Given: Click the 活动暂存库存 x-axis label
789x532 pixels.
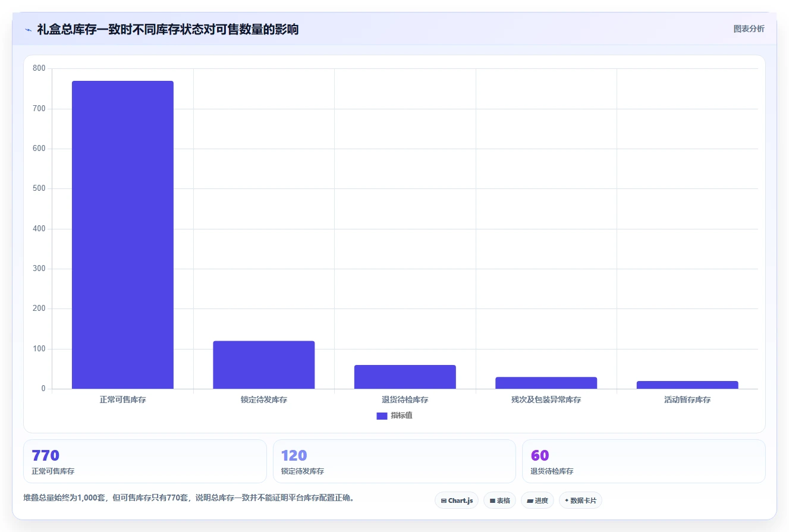Looking at the screenshot, I should coord(687,400).
